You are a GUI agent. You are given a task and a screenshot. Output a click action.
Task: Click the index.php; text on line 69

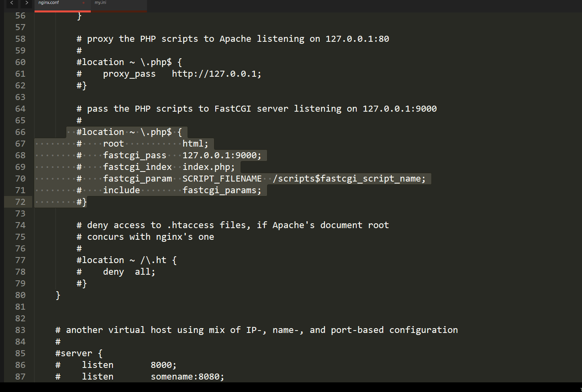point(208,167)
